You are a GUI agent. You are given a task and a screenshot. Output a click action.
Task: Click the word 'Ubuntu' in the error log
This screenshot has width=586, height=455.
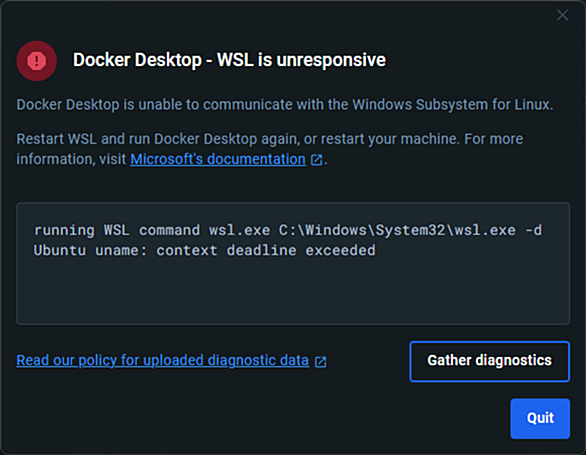click(x=60, y=250)
